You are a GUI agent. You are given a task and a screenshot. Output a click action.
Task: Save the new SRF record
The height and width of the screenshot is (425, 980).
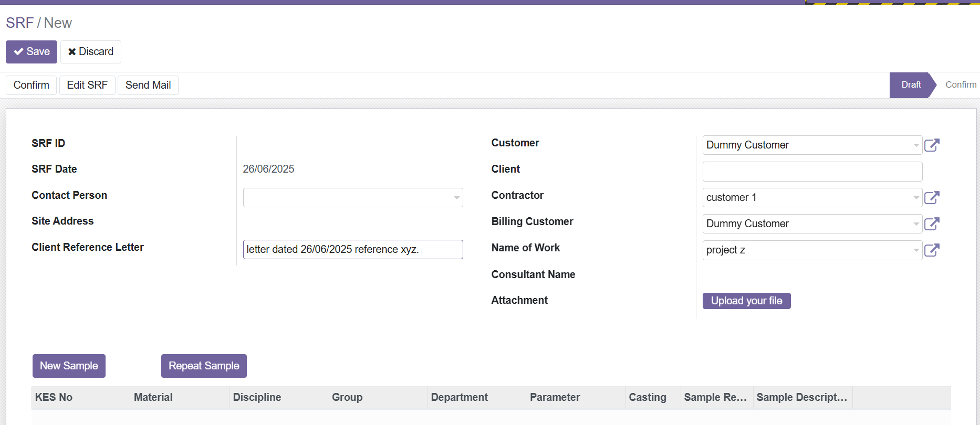[32, 52]
